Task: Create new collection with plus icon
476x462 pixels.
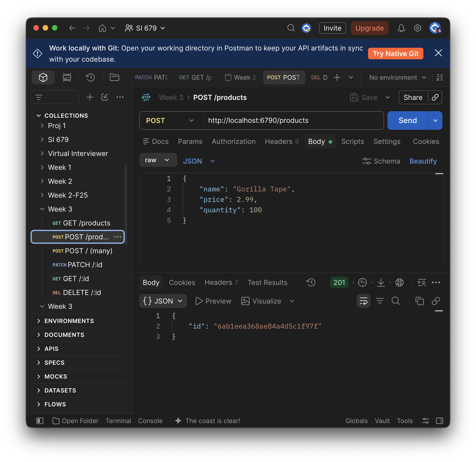Action: coord(90,97)
